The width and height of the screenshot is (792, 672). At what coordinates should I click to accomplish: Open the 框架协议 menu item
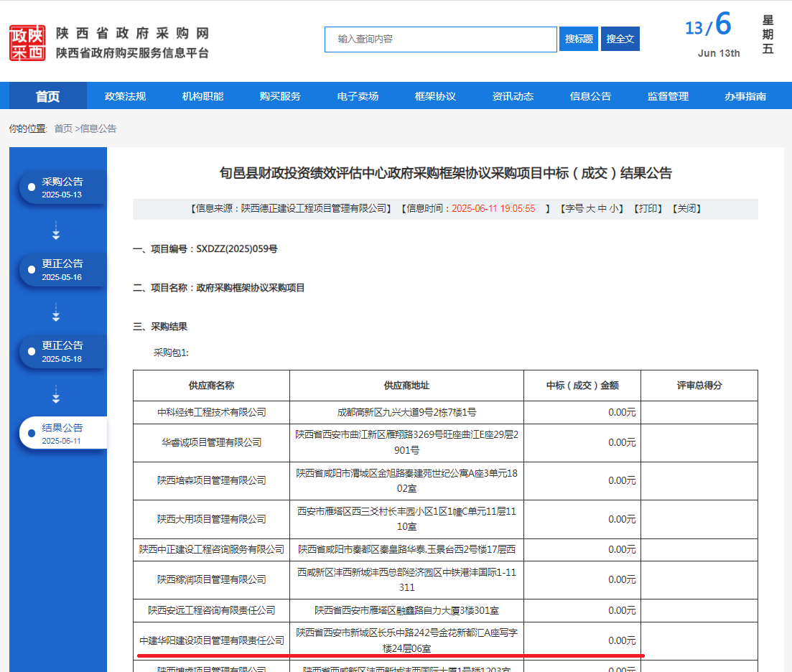(x=435, y=96)
